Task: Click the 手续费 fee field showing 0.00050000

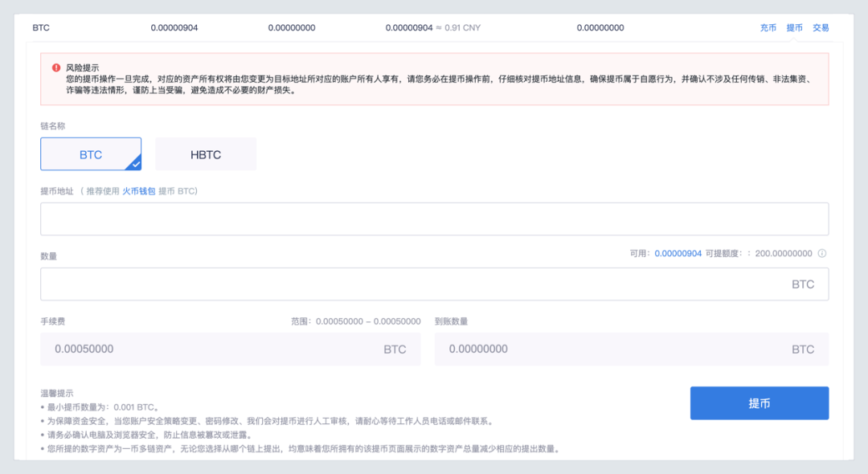Action: click(230, 349)
